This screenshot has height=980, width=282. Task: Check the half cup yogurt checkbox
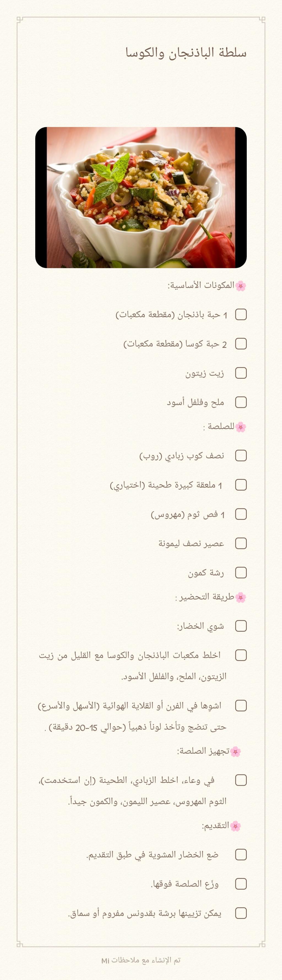pos(241,455)
